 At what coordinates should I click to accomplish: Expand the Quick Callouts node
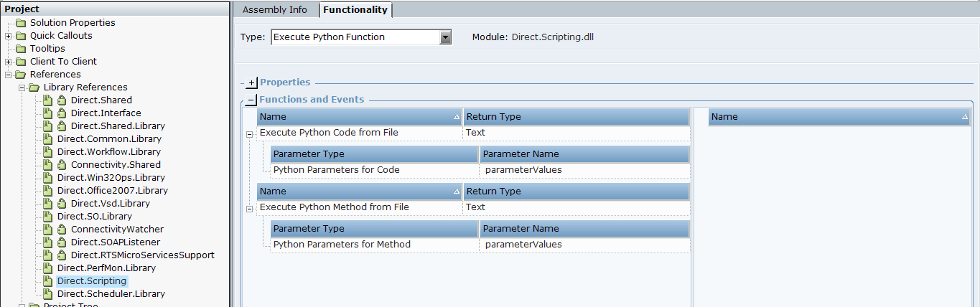(8, 36)
